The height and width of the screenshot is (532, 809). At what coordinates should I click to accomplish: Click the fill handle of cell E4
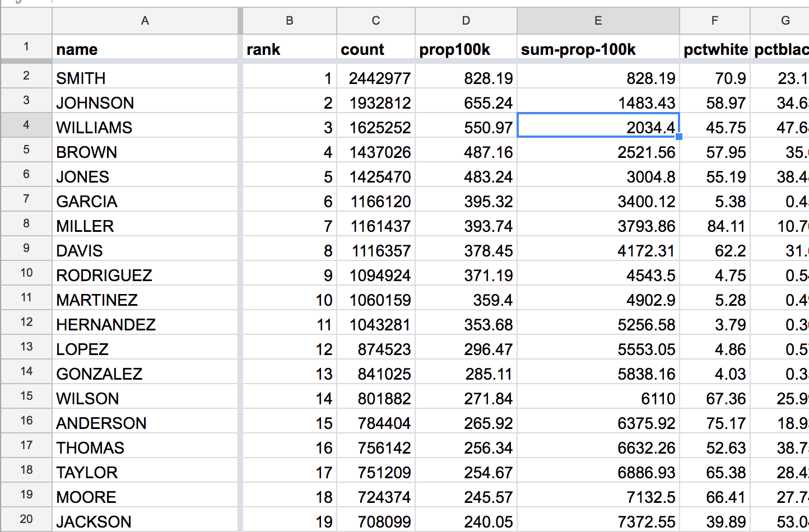(679, 137)
